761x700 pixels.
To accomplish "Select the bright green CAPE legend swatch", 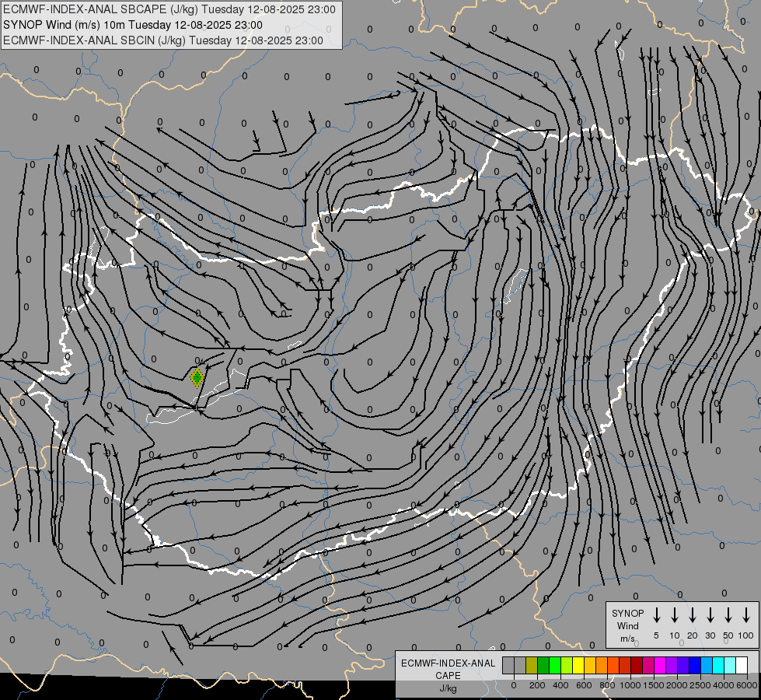I will tap(555, 665).
